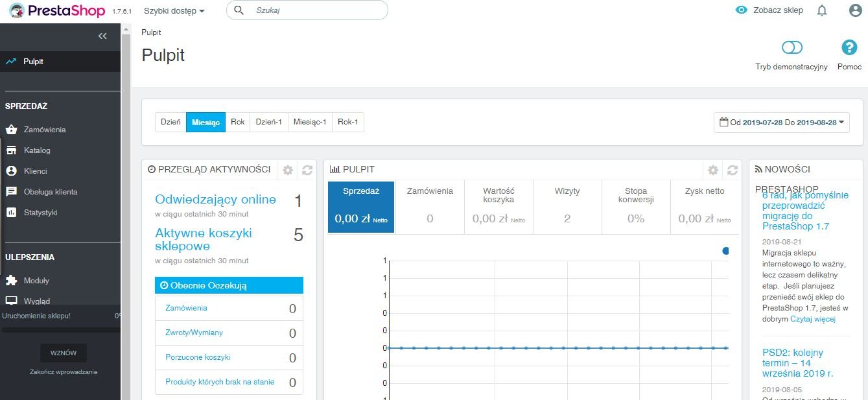Click the calendar icon in date range
Viewport: 868px width, 400px height.
(724, 122)
